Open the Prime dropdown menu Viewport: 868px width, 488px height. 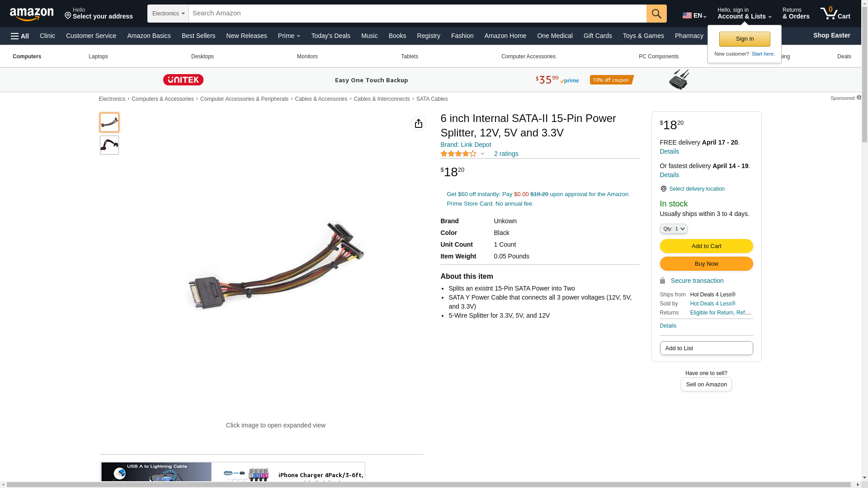(x=289, y=36)
